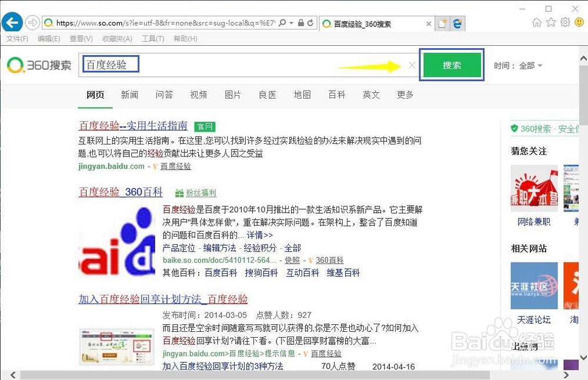Click the Internet Explorer Edge icon button
This screenshot has height=380, width=588.
tap(457, 23)
